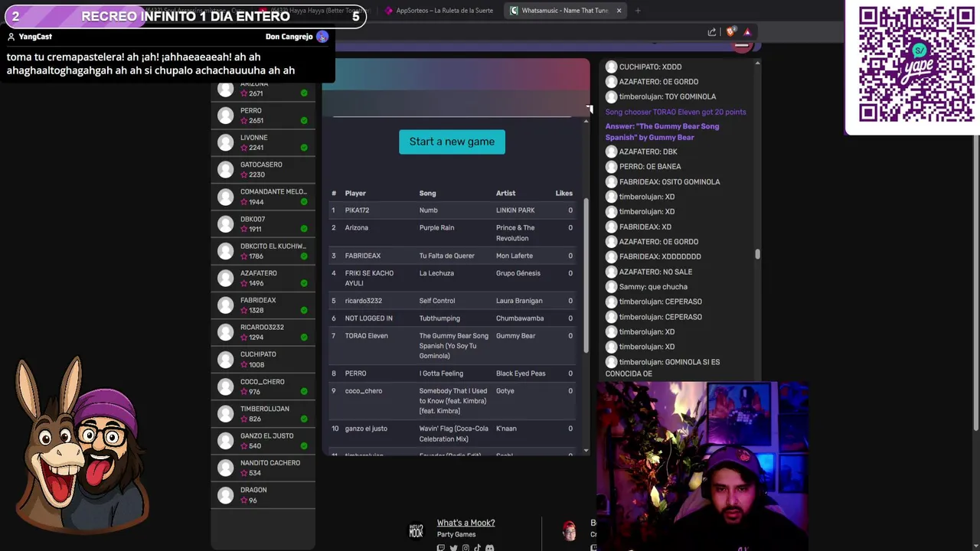Click the red hamburger menu button

(x=741, y=46)
